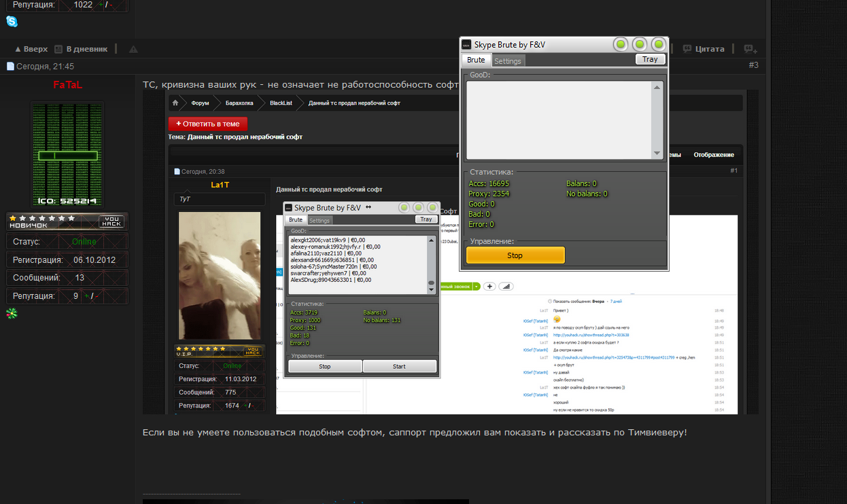Click the reputation value "1022"
The height and width of the screenshot is (504, 847).
83,5
